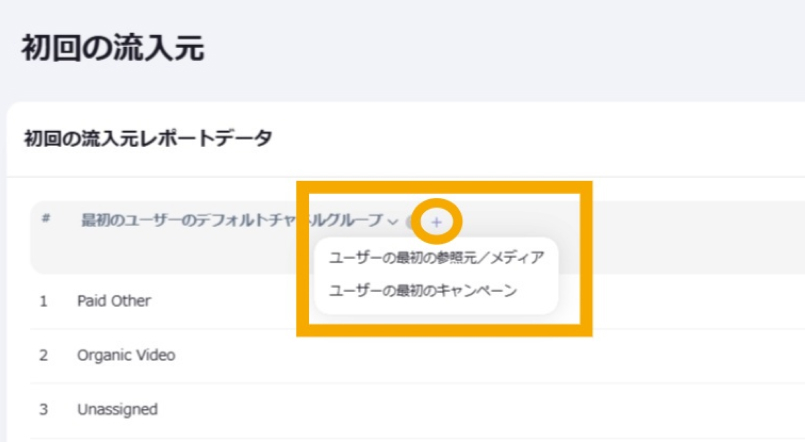Screen dimensions: 805x442
Task: Click the 初回の流入元 page title
Action: (112, 48)
